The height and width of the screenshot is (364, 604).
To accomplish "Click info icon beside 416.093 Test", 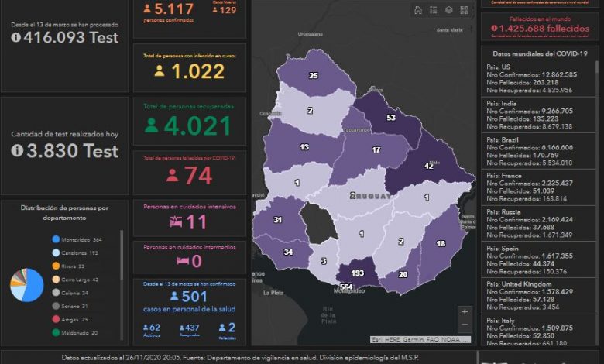I will [15, 38].
